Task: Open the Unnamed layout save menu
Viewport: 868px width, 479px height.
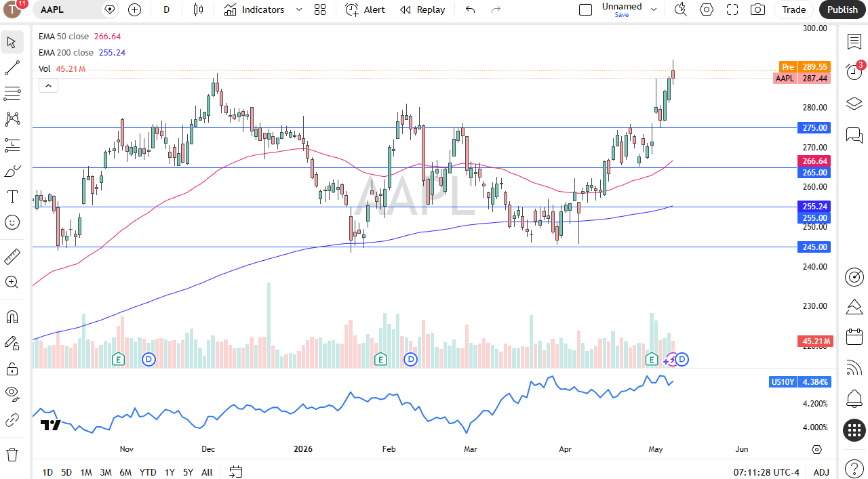Action: 654,9
